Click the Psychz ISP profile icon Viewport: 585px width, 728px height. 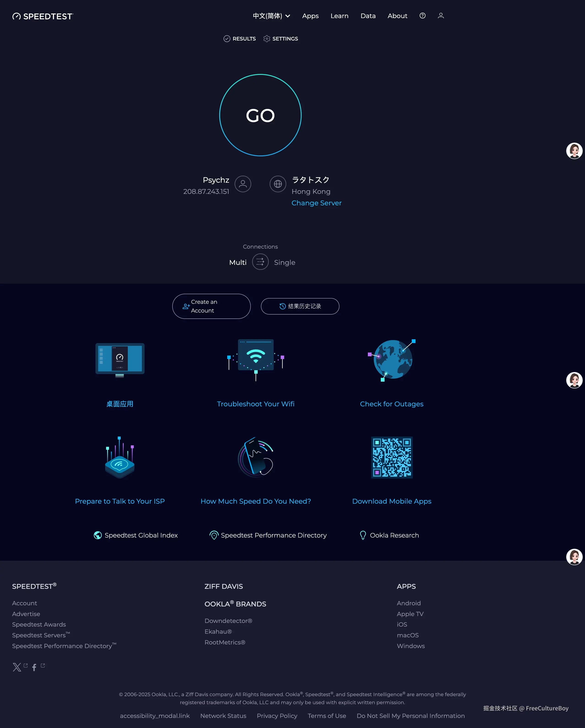pyautogui.click(x=243, y=184)
